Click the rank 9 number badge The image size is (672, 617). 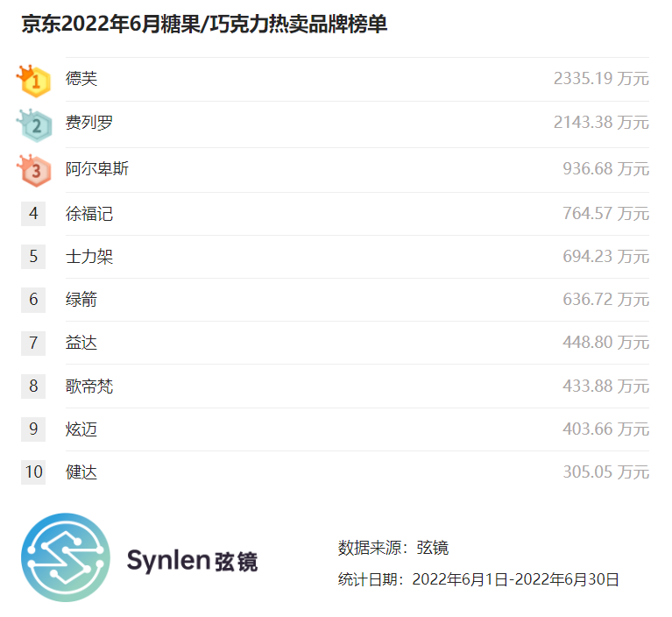[33, 429]
